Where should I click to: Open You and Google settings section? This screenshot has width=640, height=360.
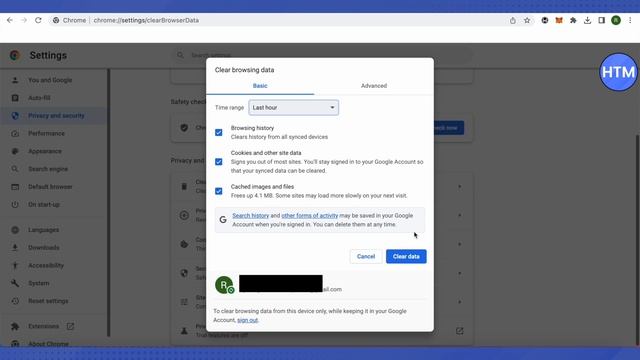point(50,80)
